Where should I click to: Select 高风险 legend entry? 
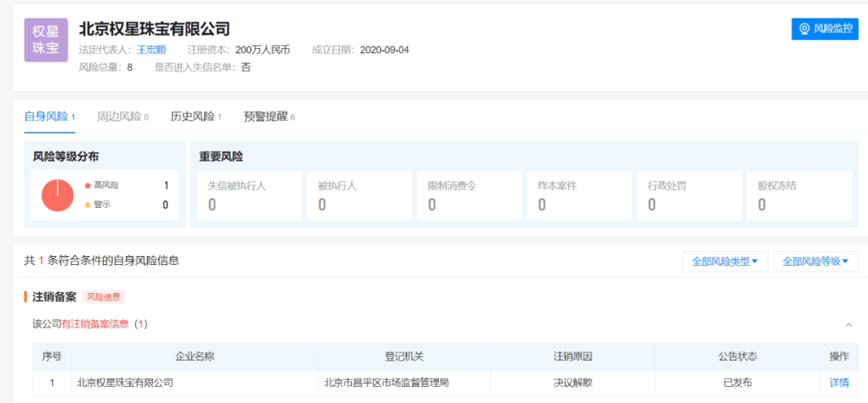click(105, 185)
